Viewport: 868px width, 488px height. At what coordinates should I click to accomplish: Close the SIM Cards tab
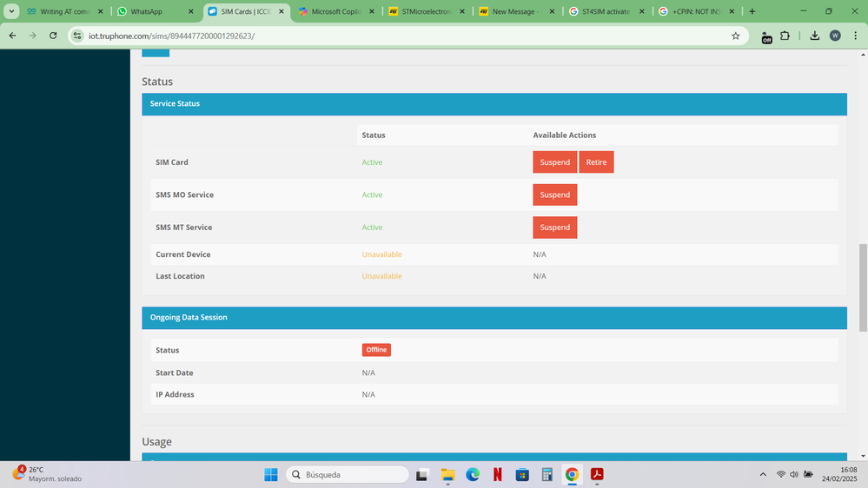click(x=282, y=11)
